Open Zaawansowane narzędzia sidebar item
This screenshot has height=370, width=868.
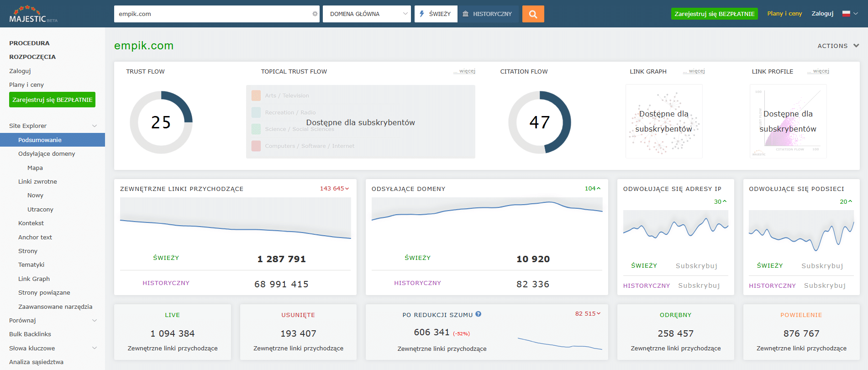pyautogui.click(x=55, y=307)
